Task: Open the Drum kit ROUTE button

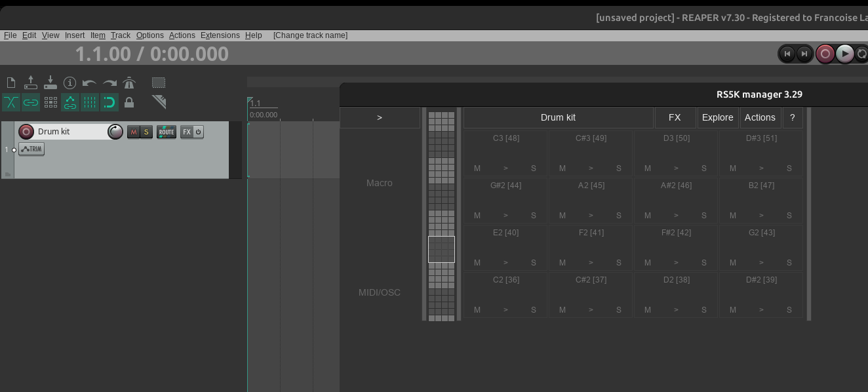Action: tap(167, 132)
